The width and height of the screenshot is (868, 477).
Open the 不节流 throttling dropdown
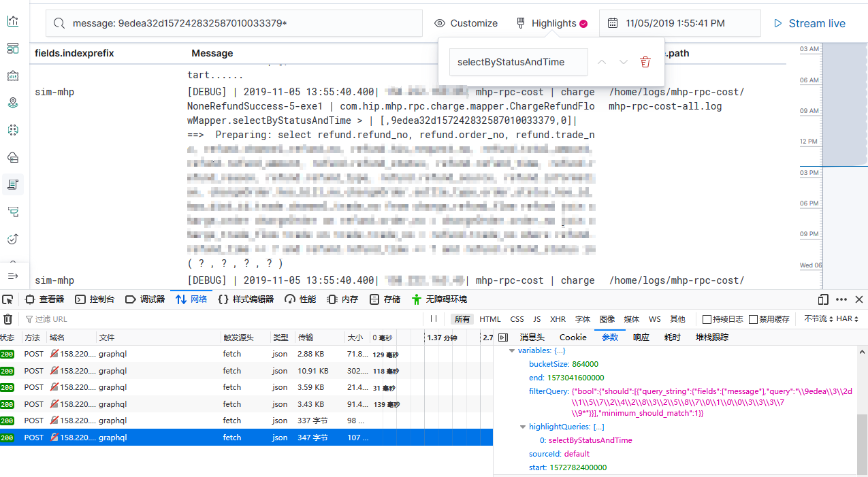point(817,319)
